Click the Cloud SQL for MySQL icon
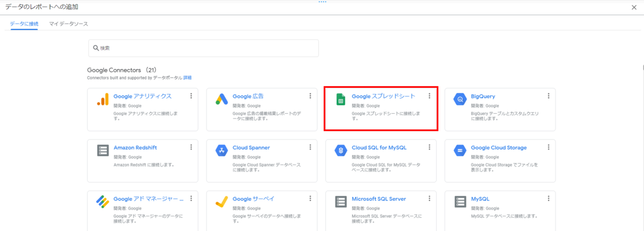This screenshot has height=231, width=644. click(341, 151)
